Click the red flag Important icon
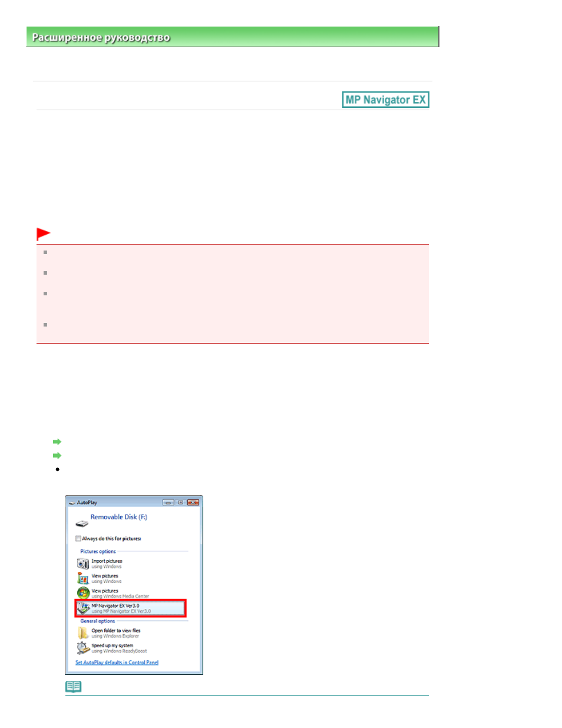This screenshot has height=728, width=562. (43, 234)
